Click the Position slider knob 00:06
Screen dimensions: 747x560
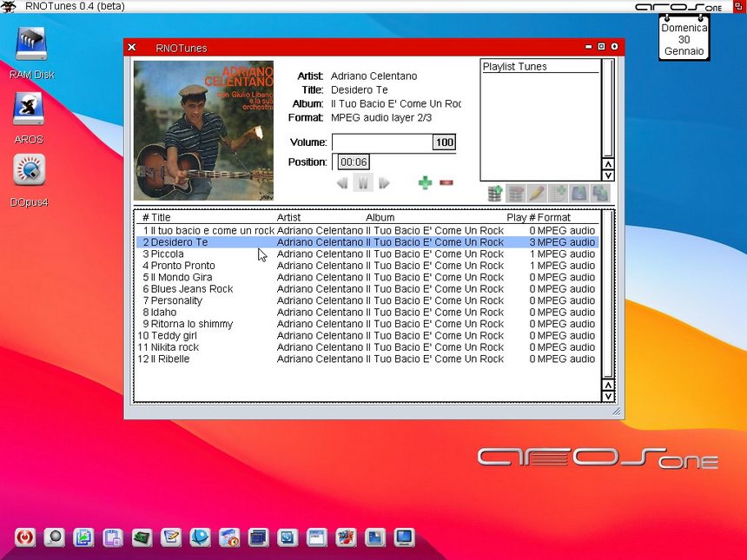coord(354,162)
